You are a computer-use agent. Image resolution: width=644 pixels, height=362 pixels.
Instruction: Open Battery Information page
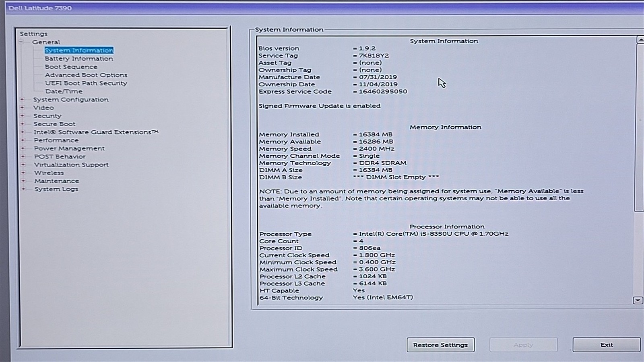tap(79, 58)
